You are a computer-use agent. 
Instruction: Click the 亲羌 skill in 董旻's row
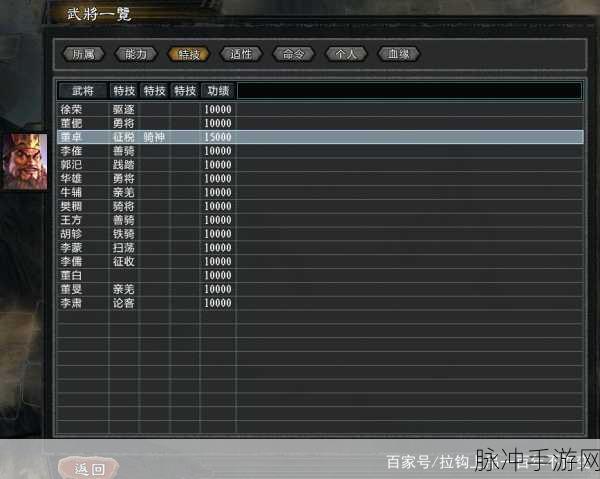[x=124, y=289]
